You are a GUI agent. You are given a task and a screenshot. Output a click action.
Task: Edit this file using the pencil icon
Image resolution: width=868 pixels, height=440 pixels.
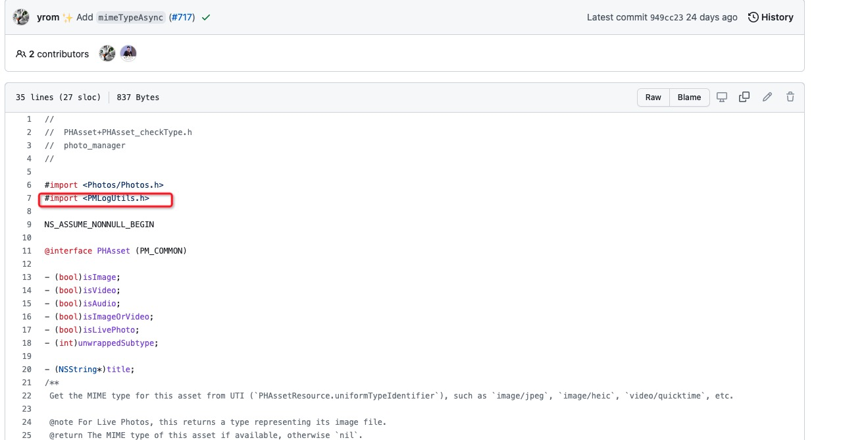point(767,97)
